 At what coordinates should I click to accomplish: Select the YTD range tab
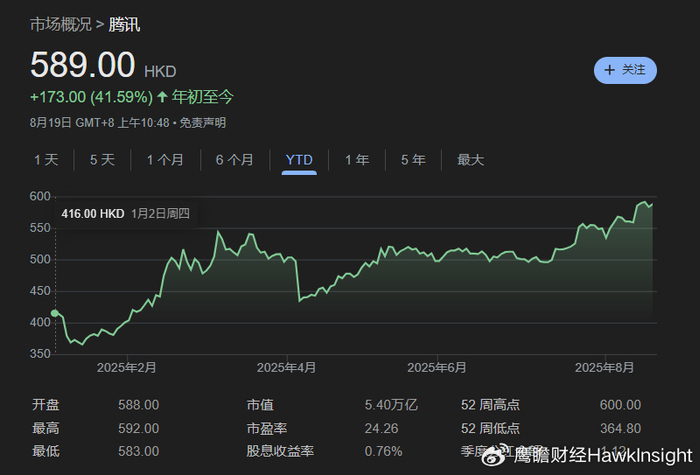299,160
